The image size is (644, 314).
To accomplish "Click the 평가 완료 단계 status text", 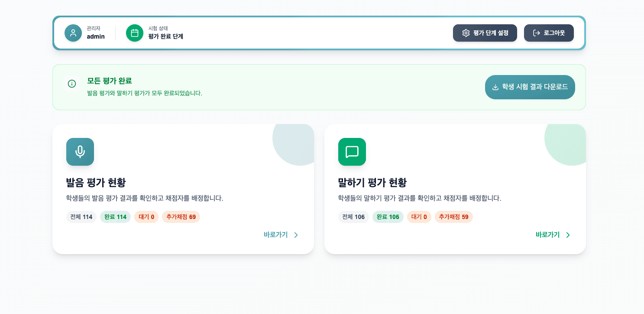I will pos(166,36).
